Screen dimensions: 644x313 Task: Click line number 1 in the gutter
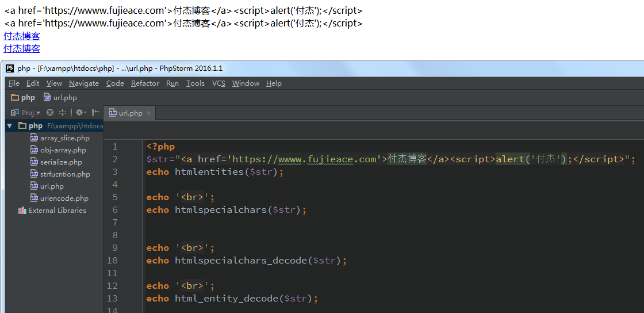(114, 147)
